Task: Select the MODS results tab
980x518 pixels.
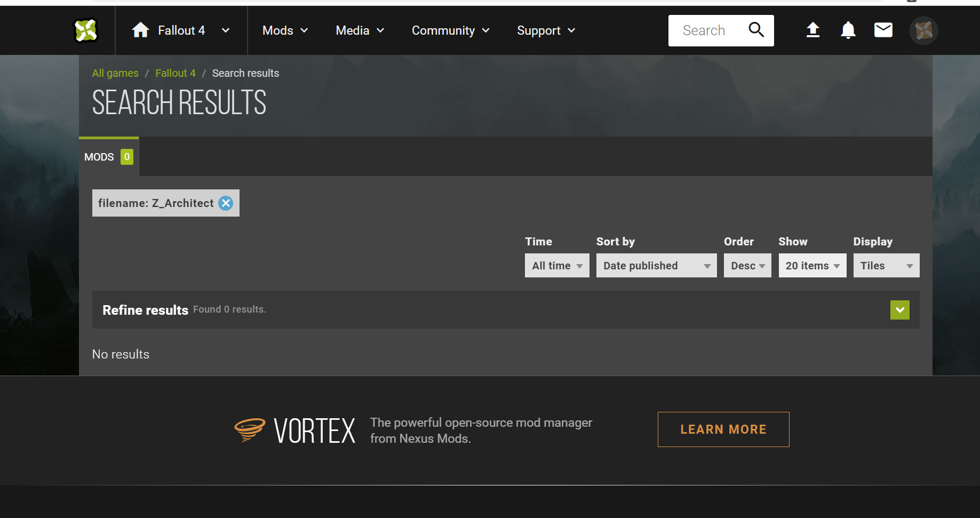Action: pyautogui.click(x=109, y=157)
